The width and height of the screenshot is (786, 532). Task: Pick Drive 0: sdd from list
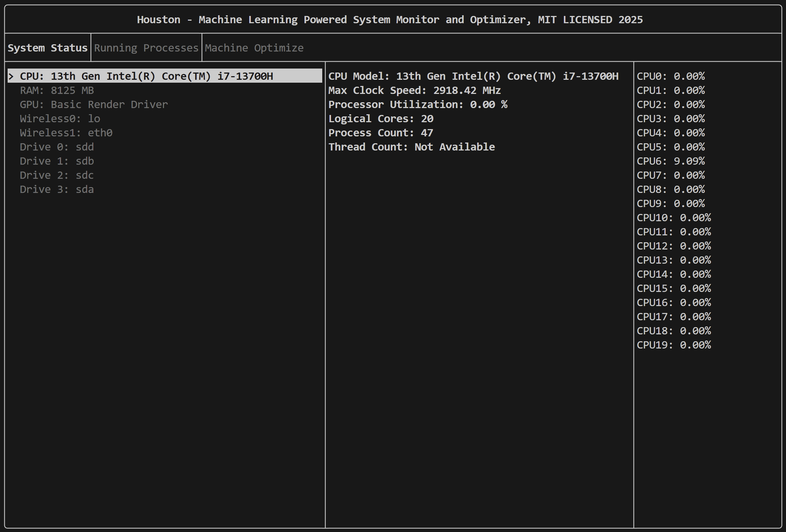(x=57, y=147)
